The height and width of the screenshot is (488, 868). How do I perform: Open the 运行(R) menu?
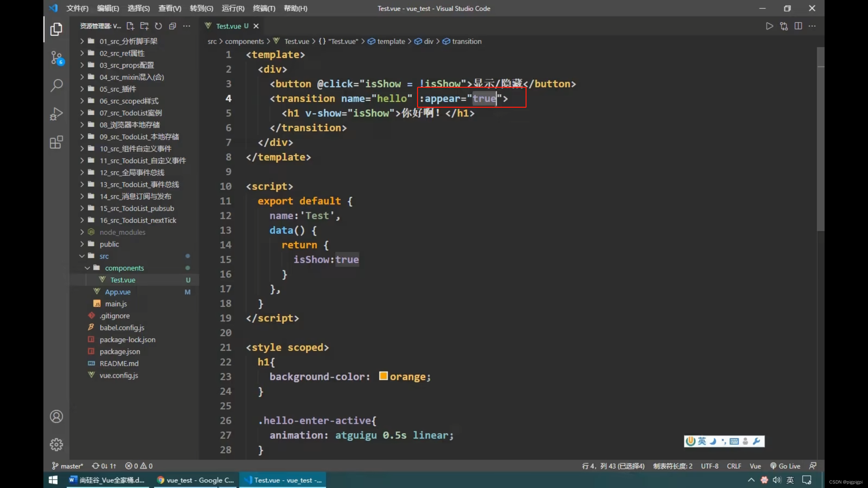[233, 8]
